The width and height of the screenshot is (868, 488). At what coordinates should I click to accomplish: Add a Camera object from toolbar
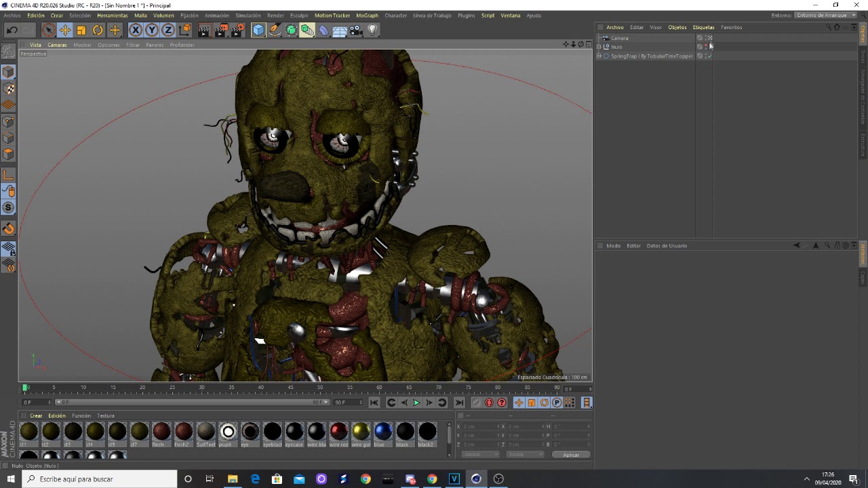pos(356,30)
